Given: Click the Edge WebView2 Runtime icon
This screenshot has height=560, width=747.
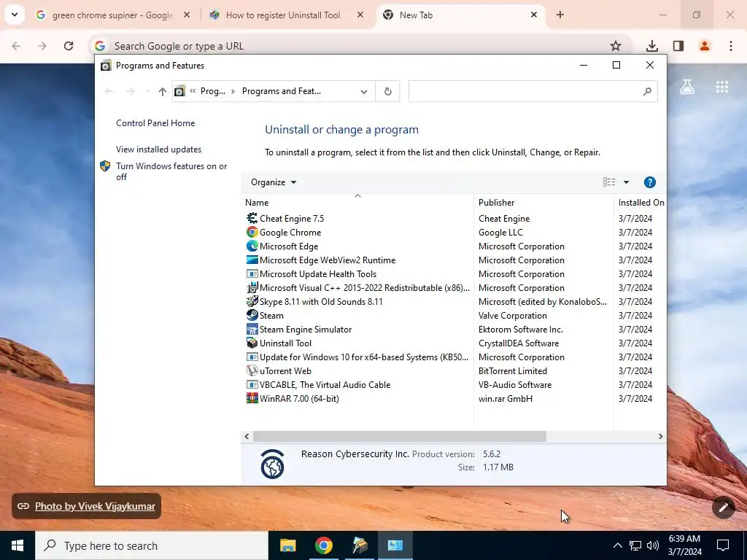Looking at the screenshot, I should 252,260.
